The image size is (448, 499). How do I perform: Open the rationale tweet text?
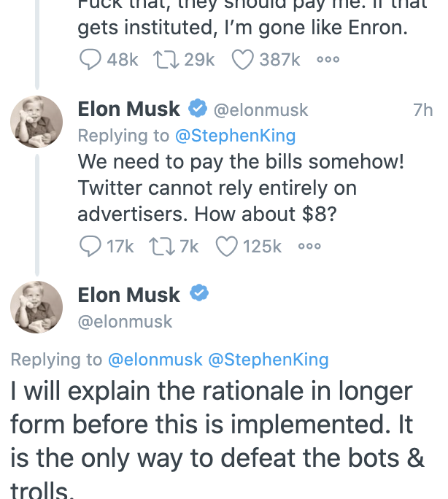coord(212,430)
